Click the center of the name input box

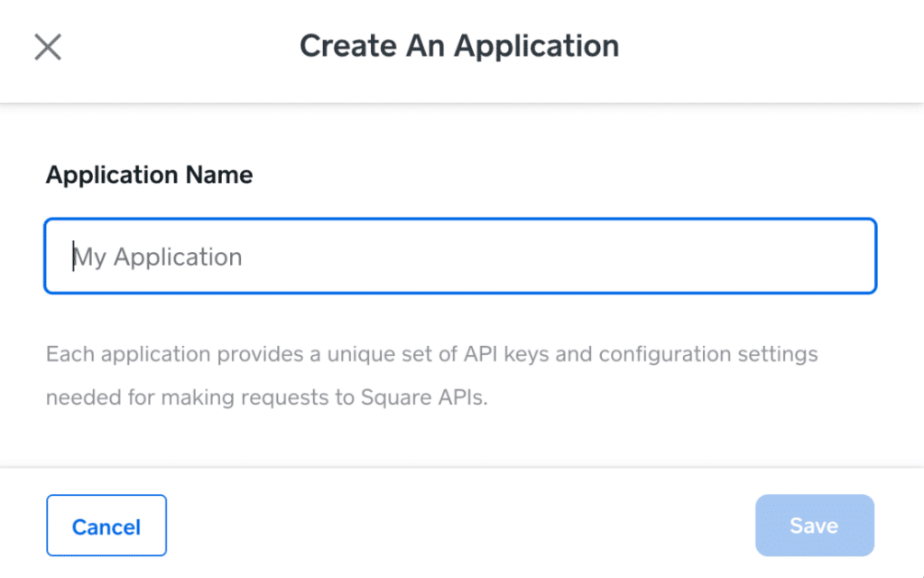click(x=460, y=256)
